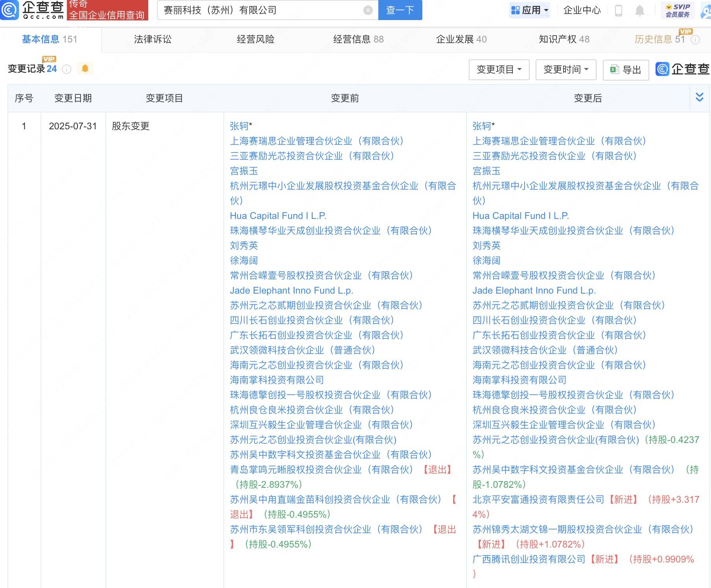The image size is (711, 588).
Task: Click the info icon beside 变更记录
Action: coord(67,69)
